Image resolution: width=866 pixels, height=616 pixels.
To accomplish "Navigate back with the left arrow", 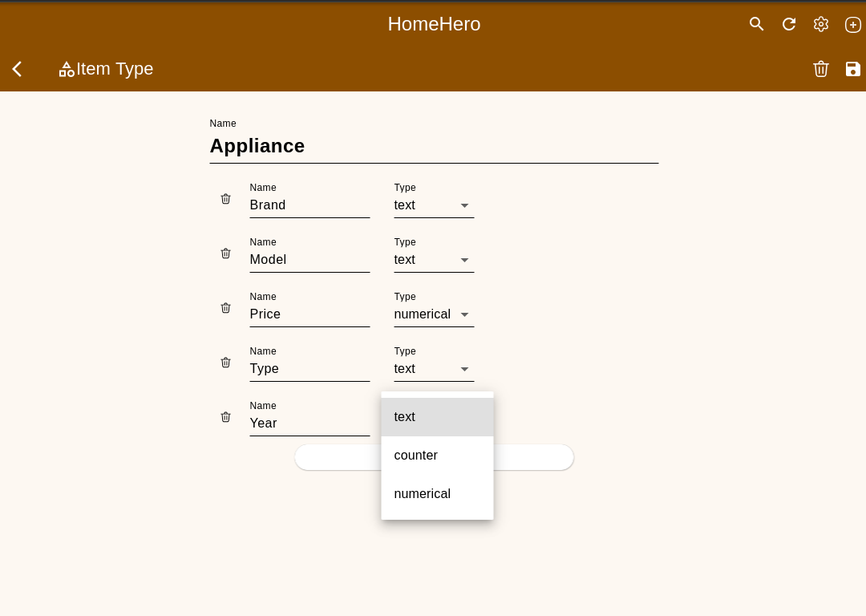I will pyautogui.click(x=17, y=69).
